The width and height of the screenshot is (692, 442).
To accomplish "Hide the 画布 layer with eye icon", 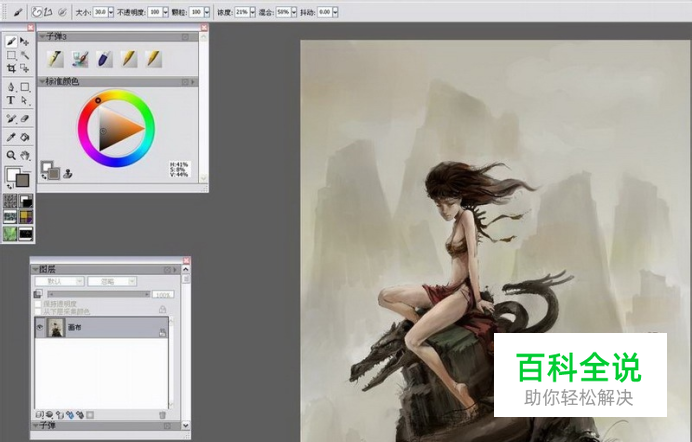I will (40, 327).
